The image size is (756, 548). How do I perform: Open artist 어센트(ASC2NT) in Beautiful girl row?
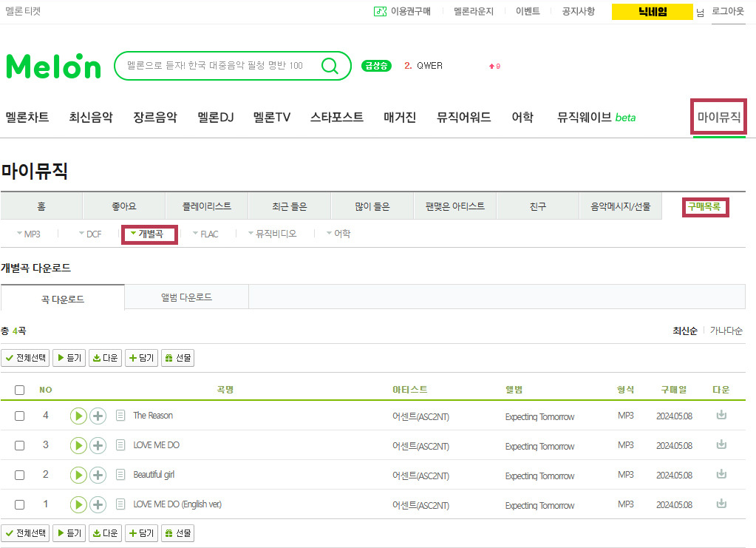coord(420,476)
